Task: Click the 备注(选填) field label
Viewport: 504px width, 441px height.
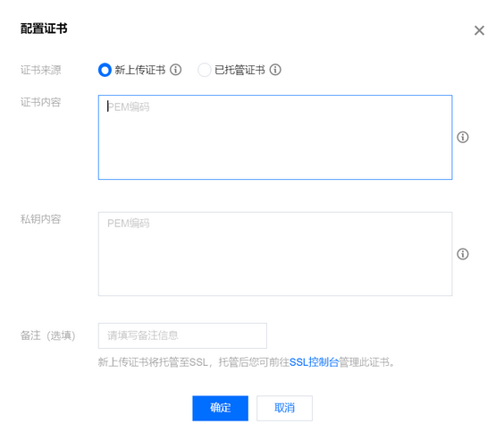Action: click(x=48, y=335)
